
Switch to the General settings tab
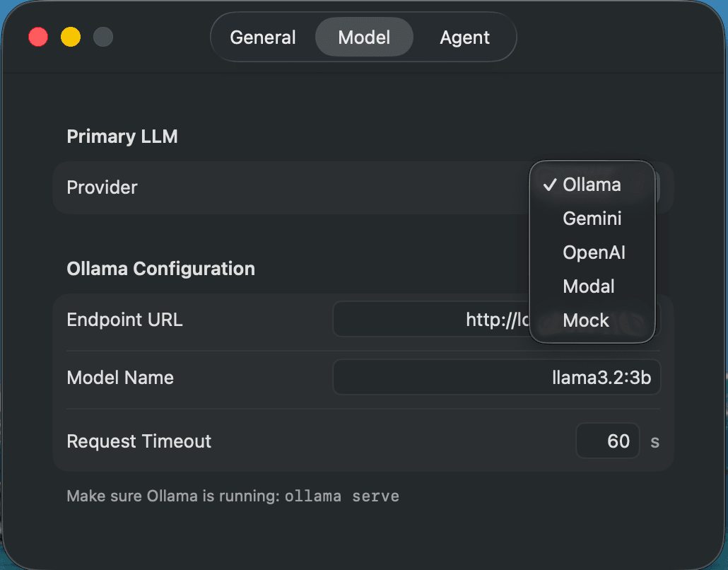tap(262, 37)
